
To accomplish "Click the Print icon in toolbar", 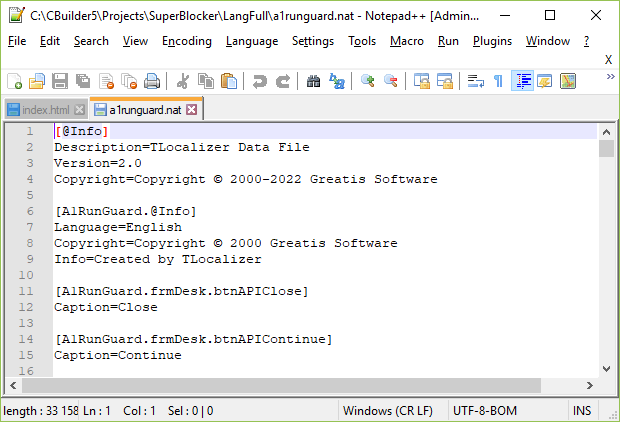I will (152, 81).
